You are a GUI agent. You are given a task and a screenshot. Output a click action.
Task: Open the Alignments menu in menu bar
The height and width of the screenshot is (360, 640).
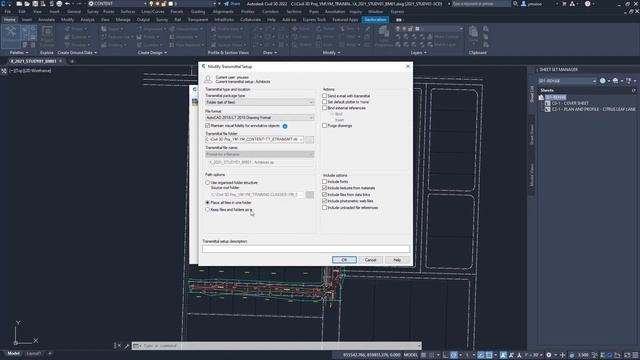coord(223,12)
